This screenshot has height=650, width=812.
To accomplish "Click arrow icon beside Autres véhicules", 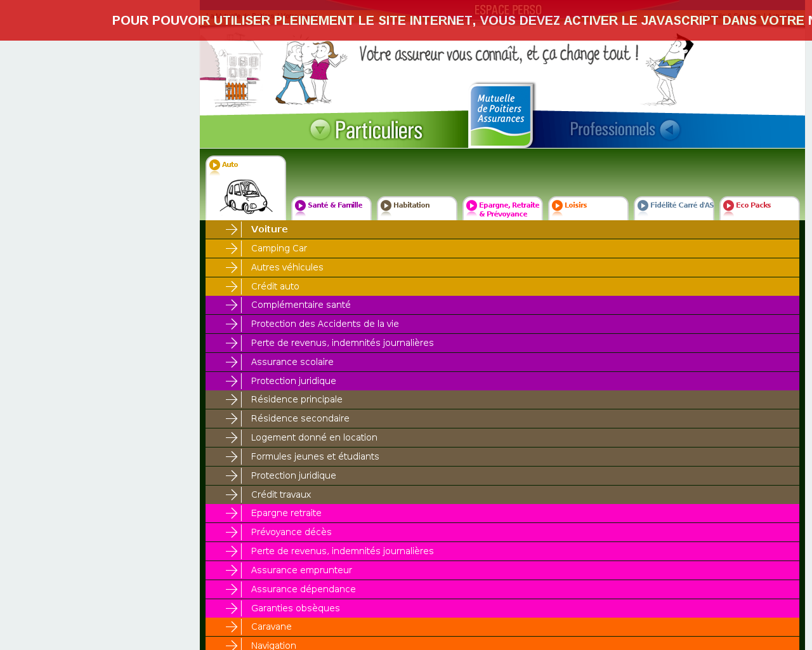I will tap(232, 268).
